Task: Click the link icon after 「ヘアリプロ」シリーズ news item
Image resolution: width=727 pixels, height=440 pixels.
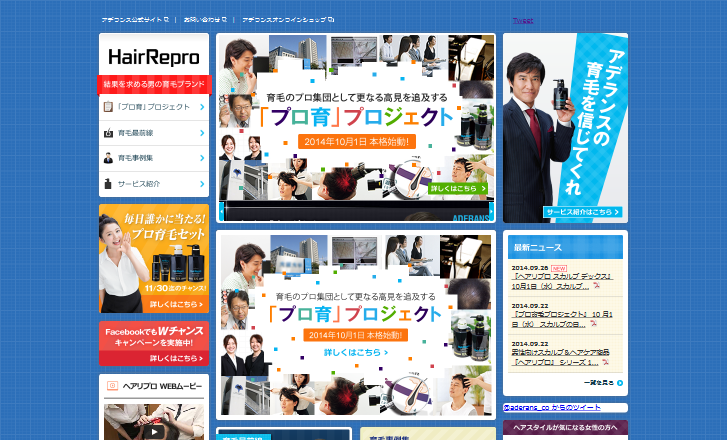Action: pyautogui.click(x=605, y=362)
